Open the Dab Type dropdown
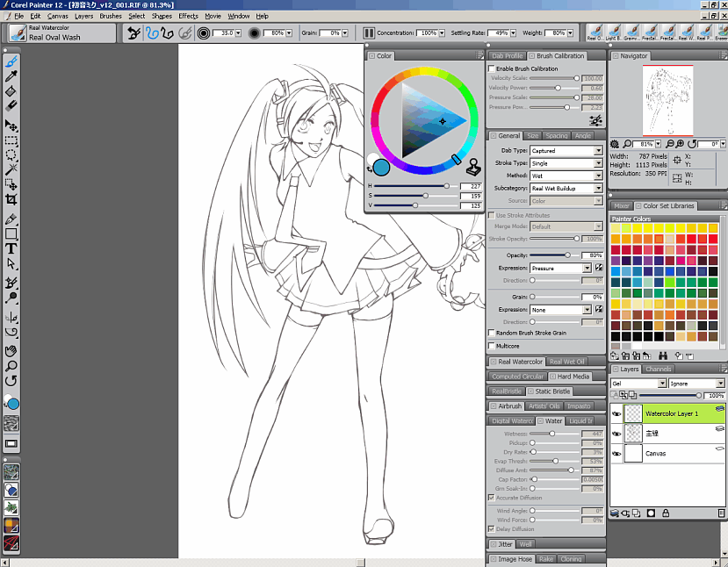This screenshot has height=567, width=728. 566,151
